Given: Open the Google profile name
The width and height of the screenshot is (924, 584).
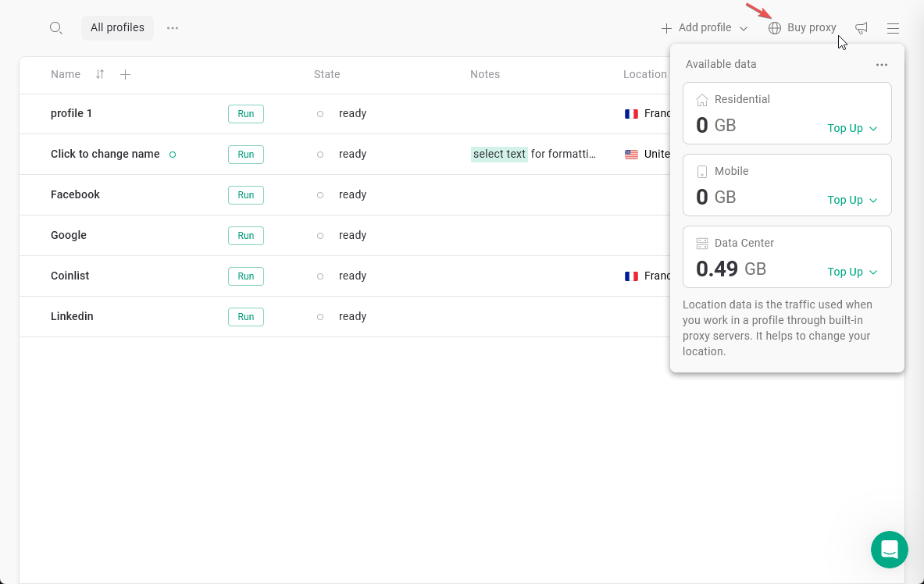Looking at the screenshot, I should click(x=69, y=235).
